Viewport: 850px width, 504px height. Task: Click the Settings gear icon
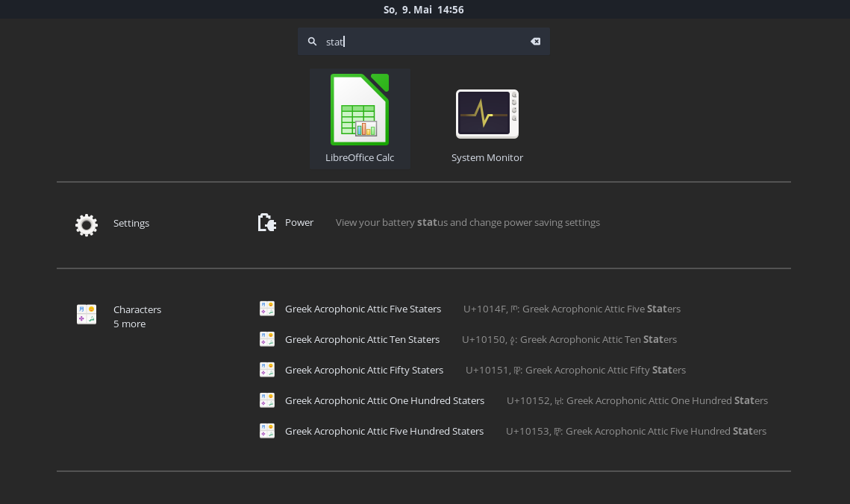pyautogui.click(x=86, y=224)
